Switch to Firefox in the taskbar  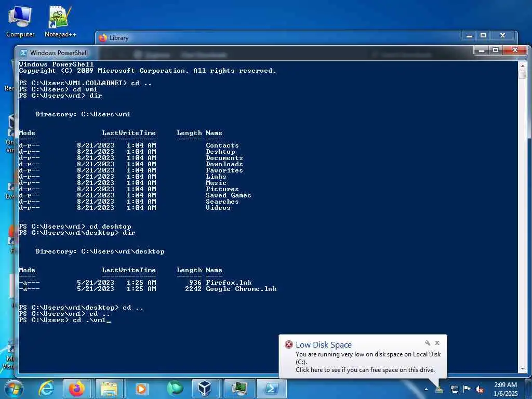(77, 389)
